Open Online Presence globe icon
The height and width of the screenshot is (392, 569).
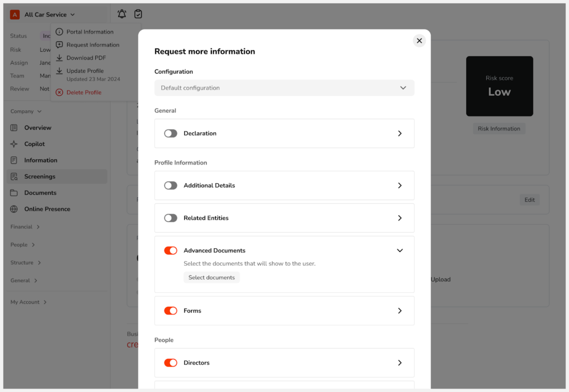(14, 209)
